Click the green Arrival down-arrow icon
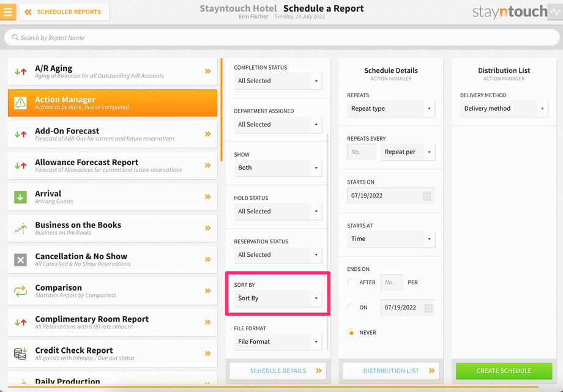 coord(20,197)
